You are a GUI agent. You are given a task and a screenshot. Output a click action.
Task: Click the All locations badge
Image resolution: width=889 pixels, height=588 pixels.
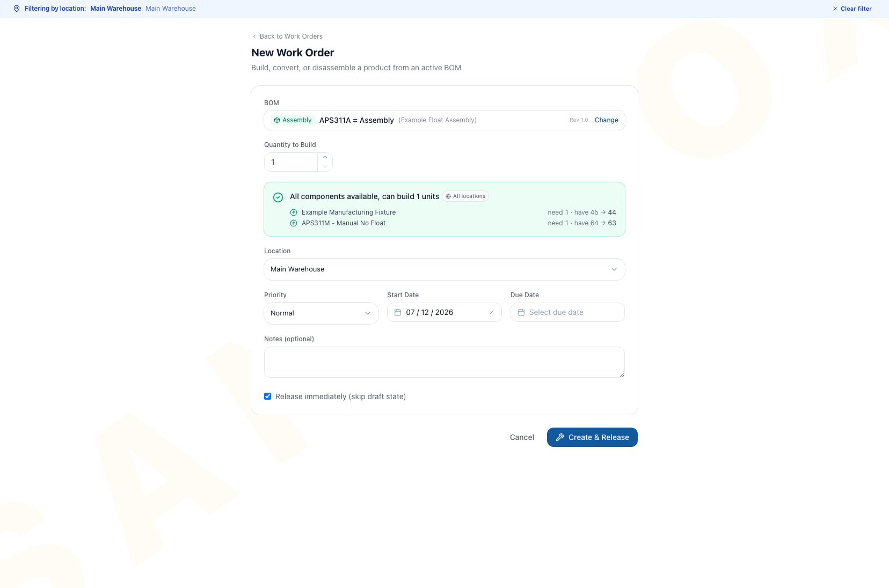click(x=466, y=196)
